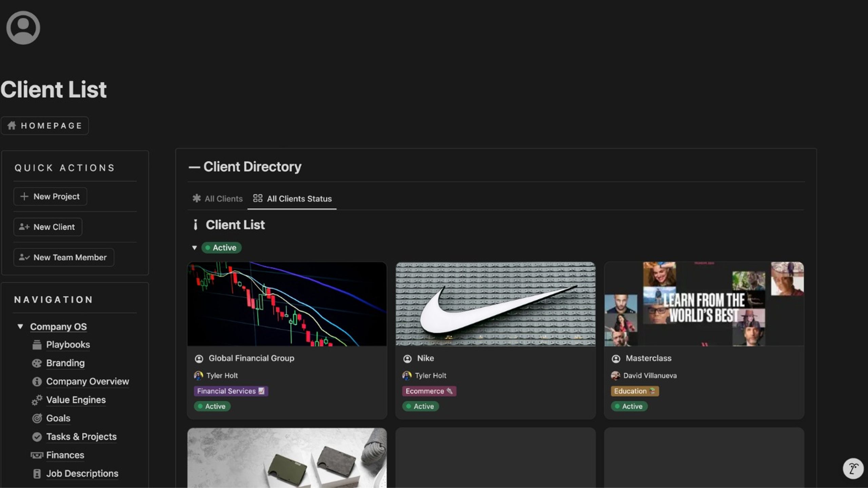Collapse the Active group triangle
Viewport: 868px width, 488px height.
194,248
